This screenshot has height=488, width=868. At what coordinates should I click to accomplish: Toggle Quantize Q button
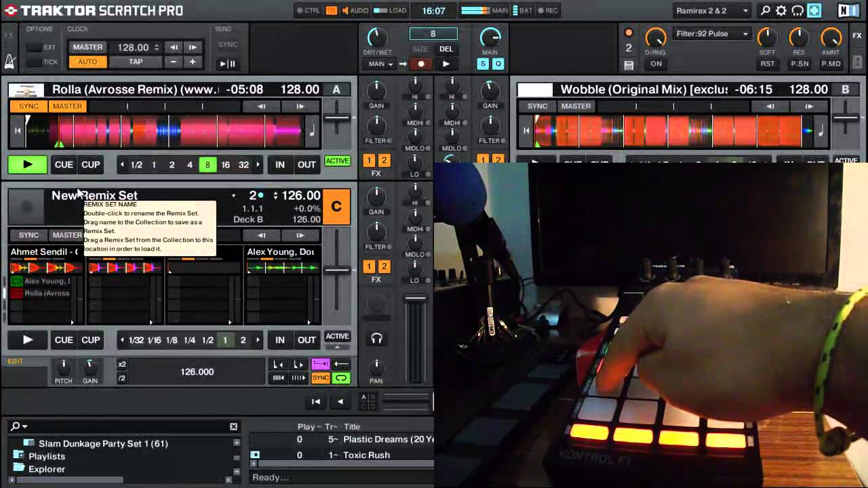[x=498, y=64]
